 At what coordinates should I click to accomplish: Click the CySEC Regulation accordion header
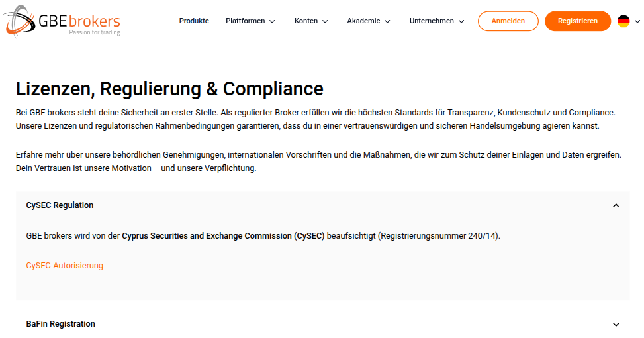point(322,205)
